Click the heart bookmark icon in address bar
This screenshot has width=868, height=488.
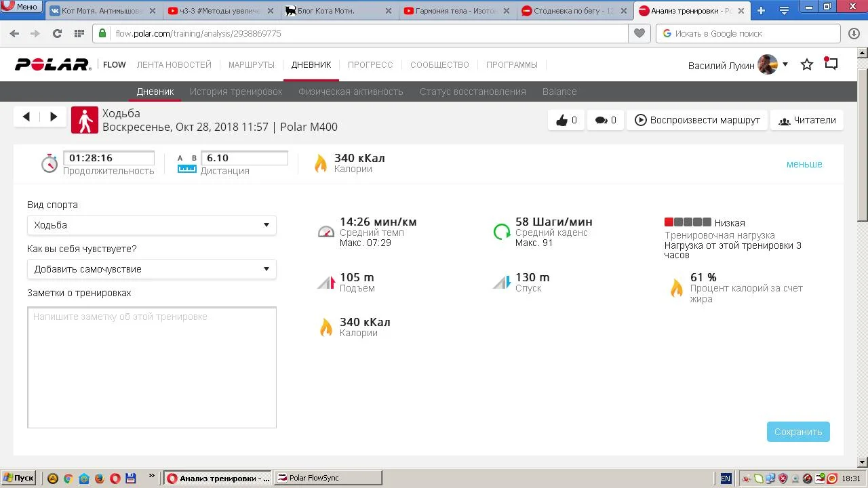point(639,33)
